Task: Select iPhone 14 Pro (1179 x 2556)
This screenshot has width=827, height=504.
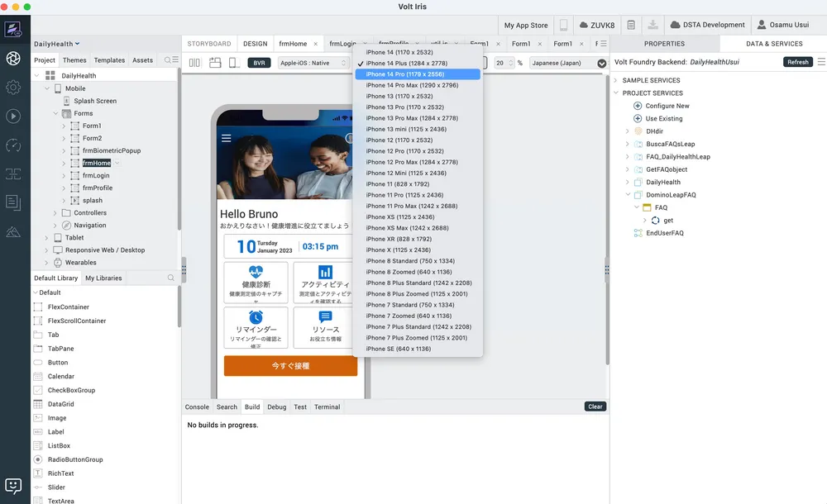Action: pyautogui.click(x=418, y=74)
